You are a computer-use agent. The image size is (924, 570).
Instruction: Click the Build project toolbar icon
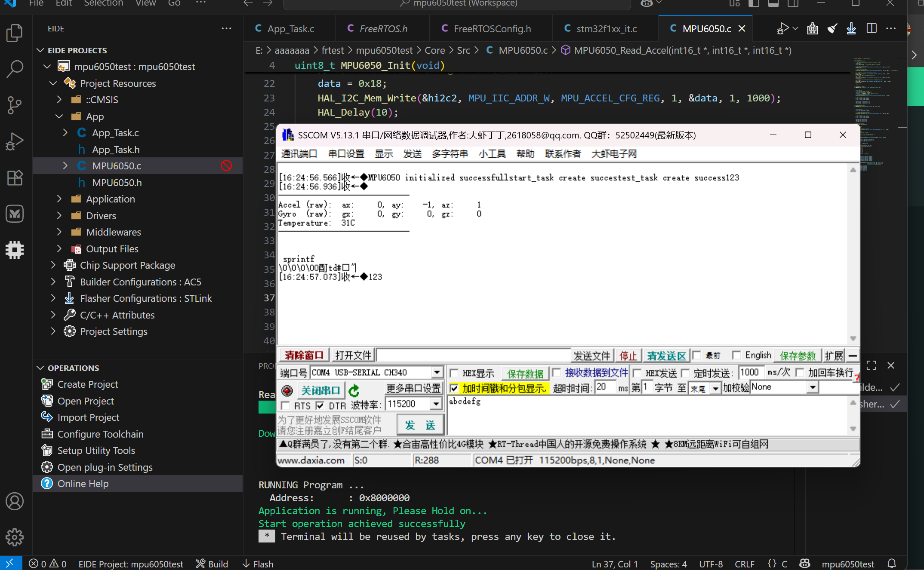[813, 29]
